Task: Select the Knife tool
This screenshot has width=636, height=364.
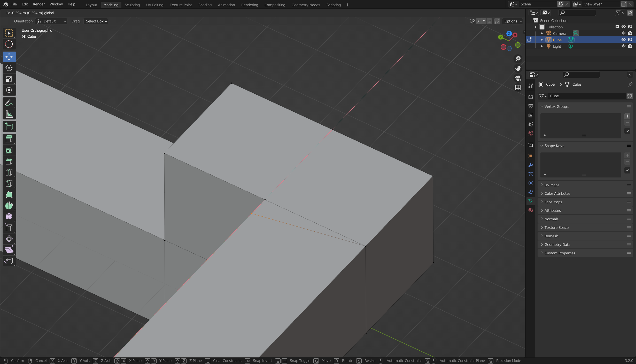Action: 9,183
